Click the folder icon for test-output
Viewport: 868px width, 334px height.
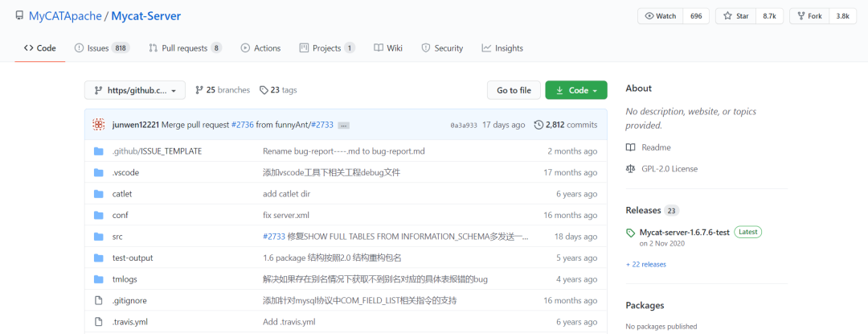point(99,258)
